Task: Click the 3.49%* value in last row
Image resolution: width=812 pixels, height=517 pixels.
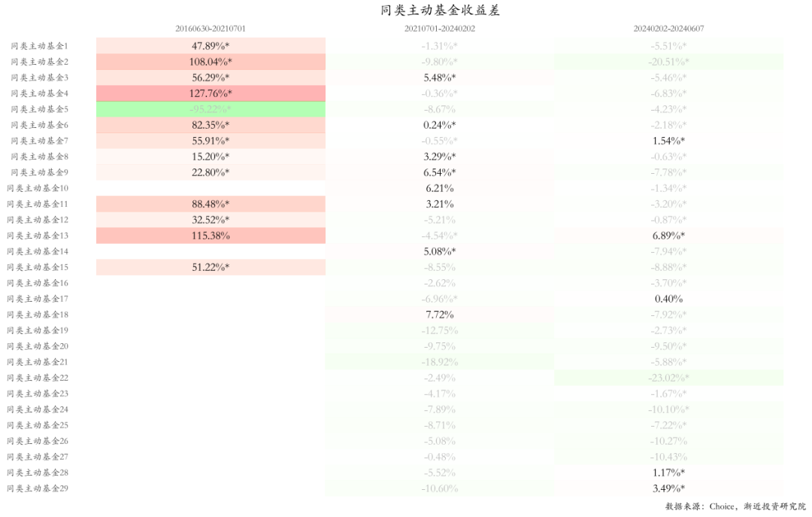Action: point(668,488)
